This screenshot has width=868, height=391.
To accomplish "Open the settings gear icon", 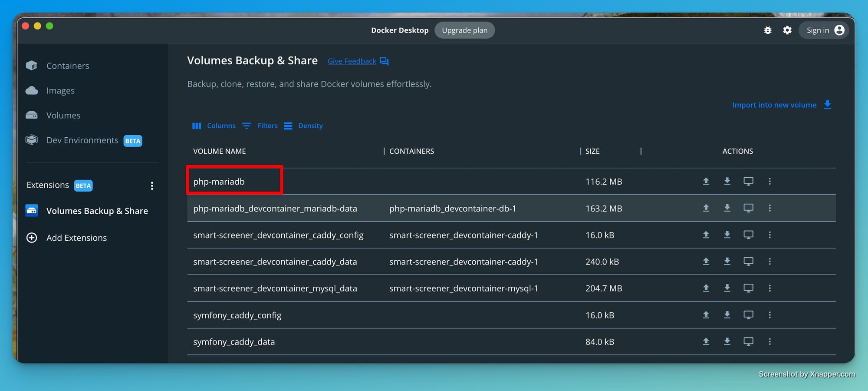I will click(787, 30).
